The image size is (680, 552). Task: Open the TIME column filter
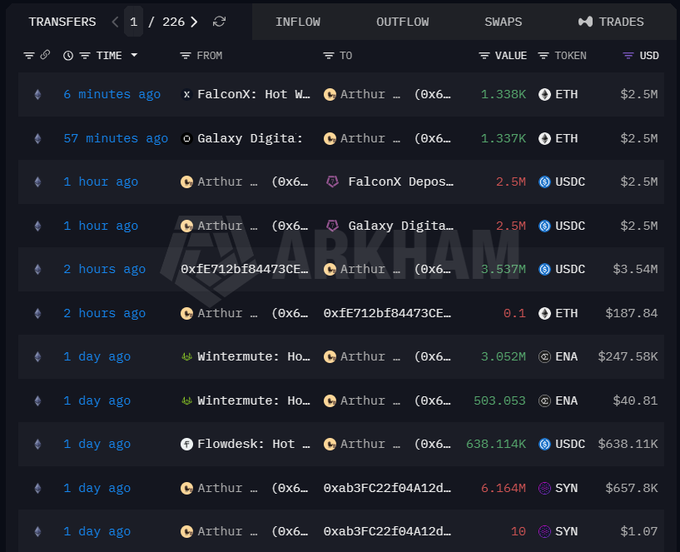85,56
